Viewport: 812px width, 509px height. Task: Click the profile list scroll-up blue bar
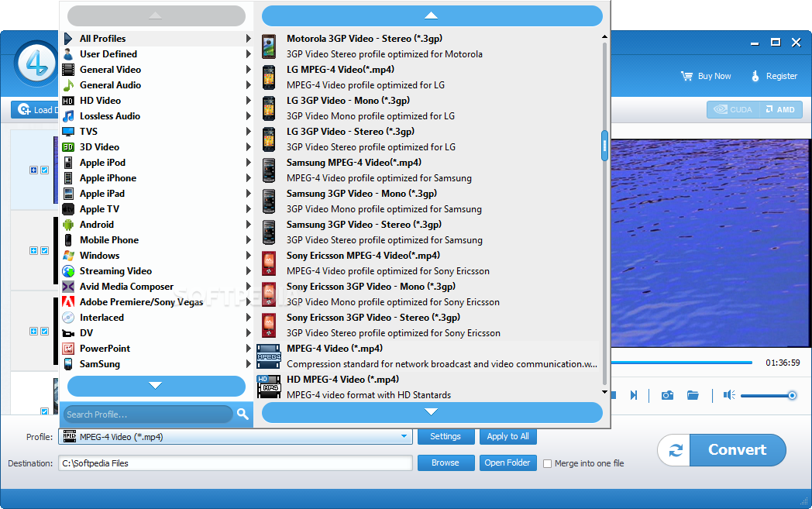tap(432, 15)
